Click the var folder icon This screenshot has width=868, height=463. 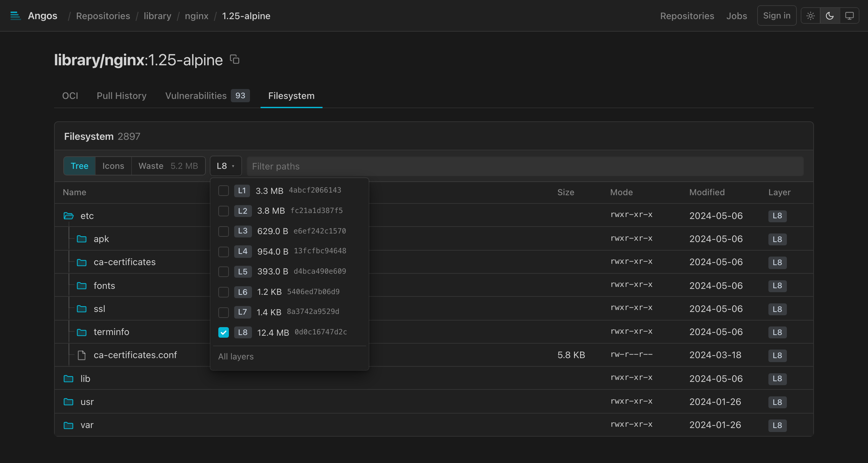pos(68,425)
